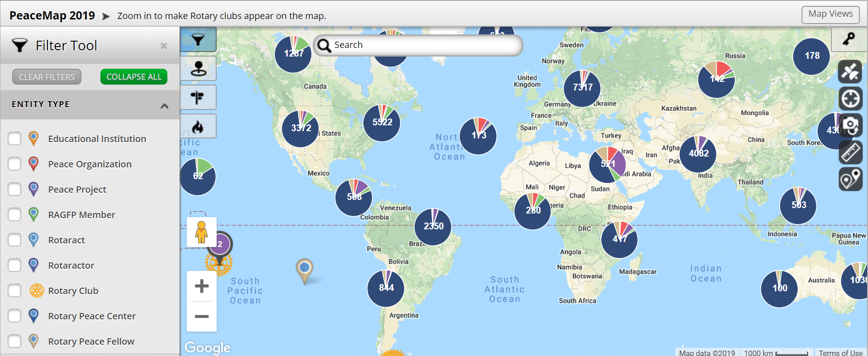
Task: Collapse the Entity Type section chevron
Action: click(x=165, y=105)
